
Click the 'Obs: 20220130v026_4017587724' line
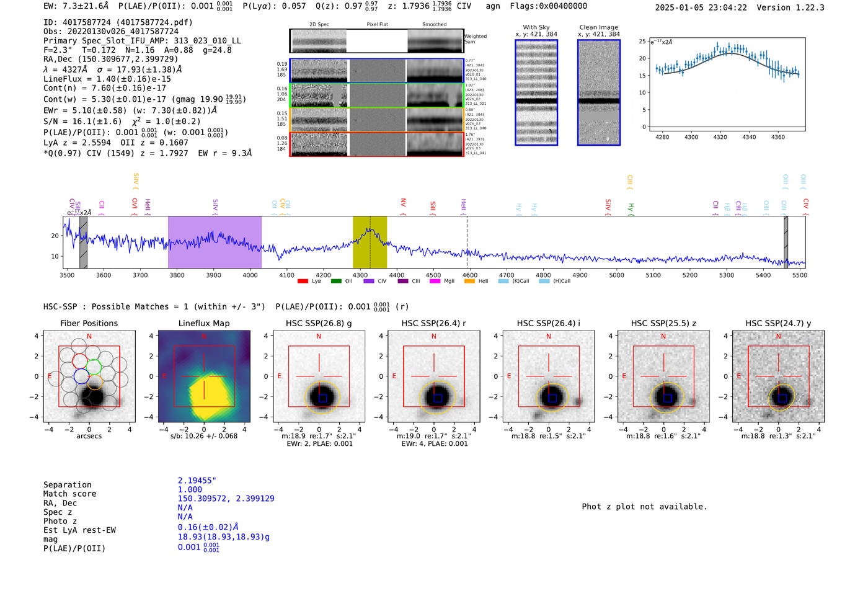(111, 31)
